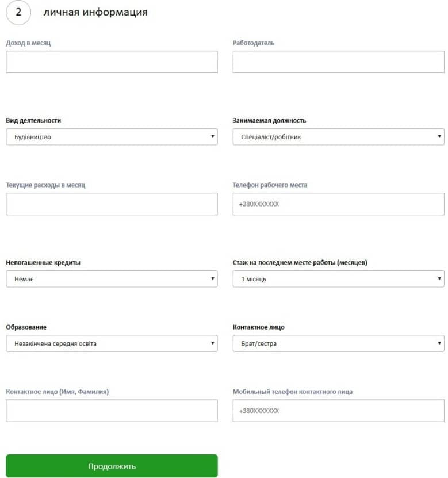This screenshot has width=448, height=478.
Task: Open the Контактное лицо selector showing Брат/сестра
Action: pyautogui.click(x=338, y=343)
